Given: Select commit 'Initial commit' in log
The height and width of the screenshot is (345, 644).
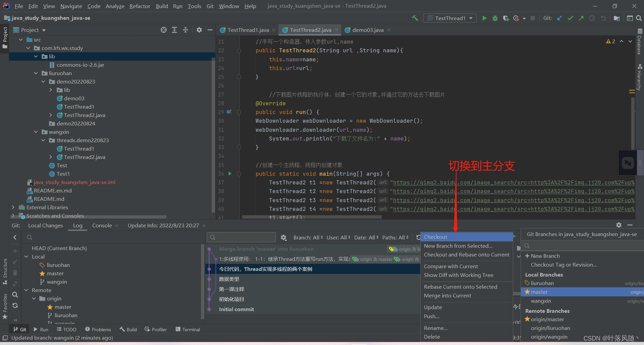Looking at the screenshot, I should pyautogui.click(x=236, y=309).
